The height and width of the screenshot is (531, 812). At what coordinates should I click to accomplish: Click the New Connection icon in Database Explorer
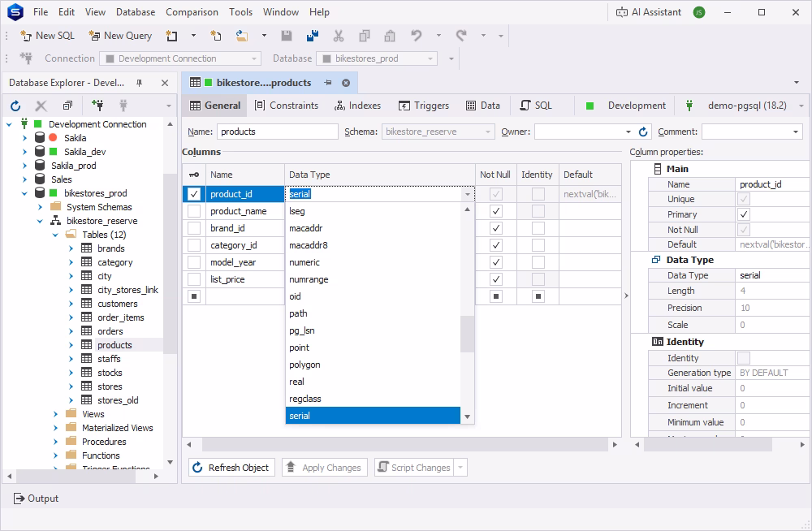pyautogui.click(x=97, y=106)
